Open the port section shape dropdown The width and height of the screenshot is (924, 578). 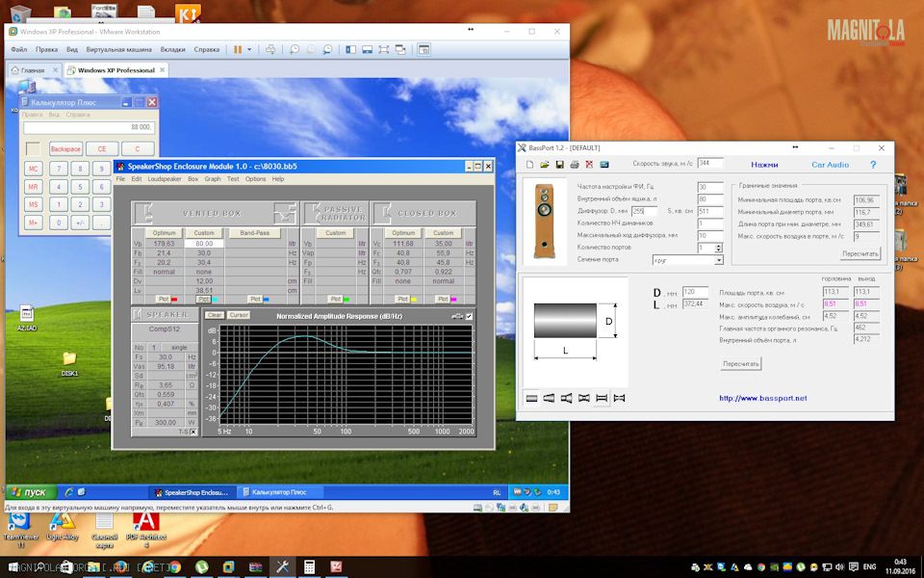(x=718, y=260)
